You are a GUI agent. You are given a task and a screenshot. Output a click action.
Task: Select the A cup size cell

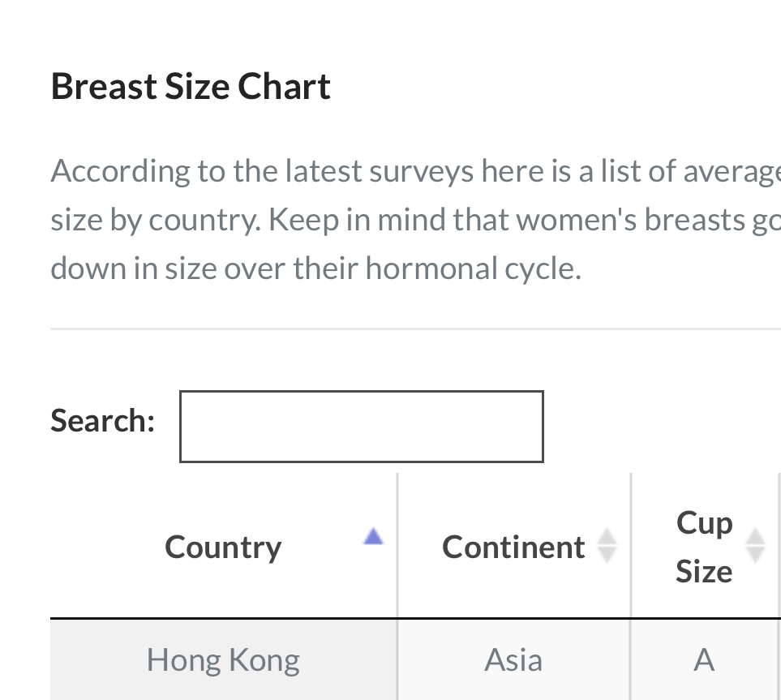(704, 659)
